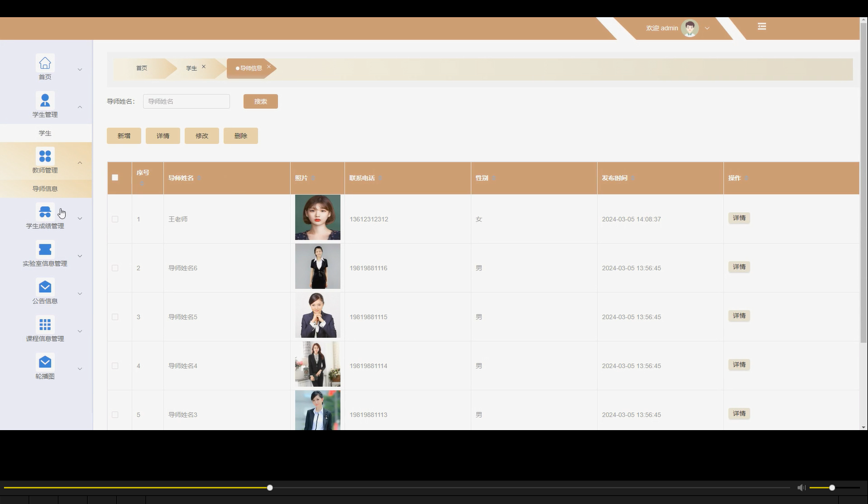Open the hamburger menu at top right
This screenshot has width=868, height=504.
tap(762, 26)
